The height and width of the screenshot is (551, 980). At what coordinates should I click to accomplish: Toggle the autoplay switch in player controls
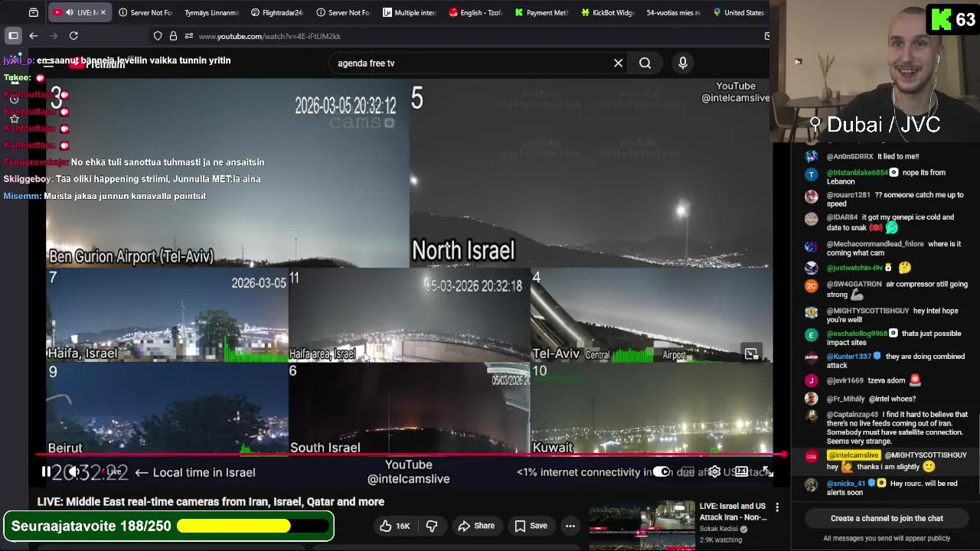(x=661, y=472)
